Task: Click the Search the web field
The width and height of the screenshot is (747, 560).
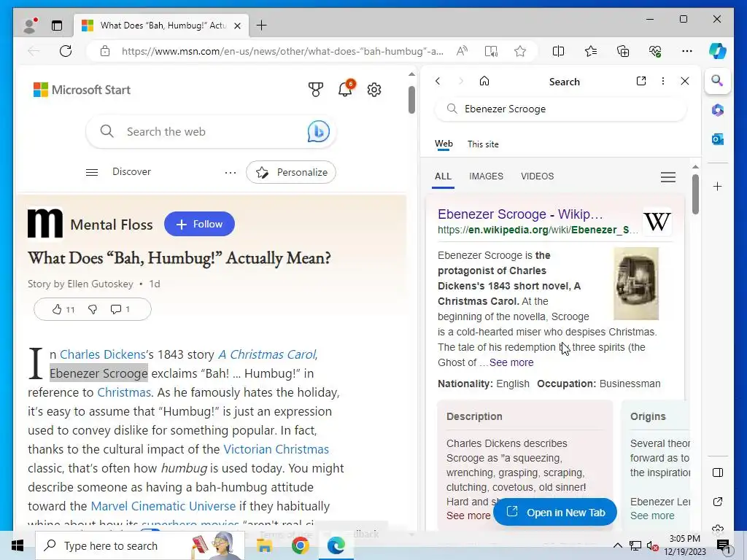Action: 211,131
